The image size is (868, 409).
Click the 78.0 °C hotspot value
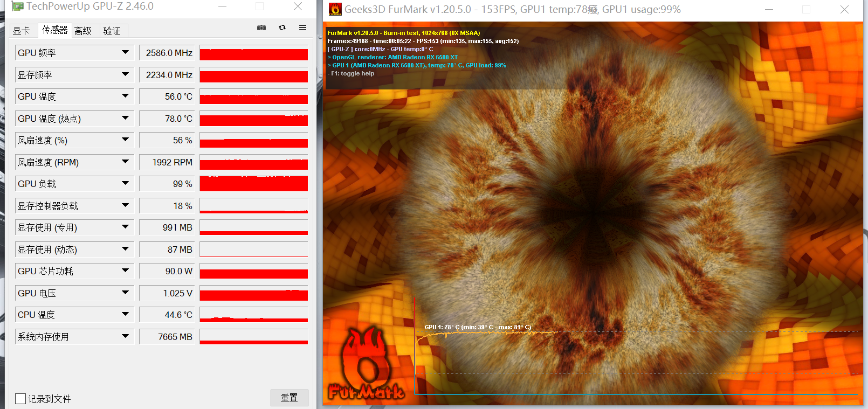coord(167,119)
